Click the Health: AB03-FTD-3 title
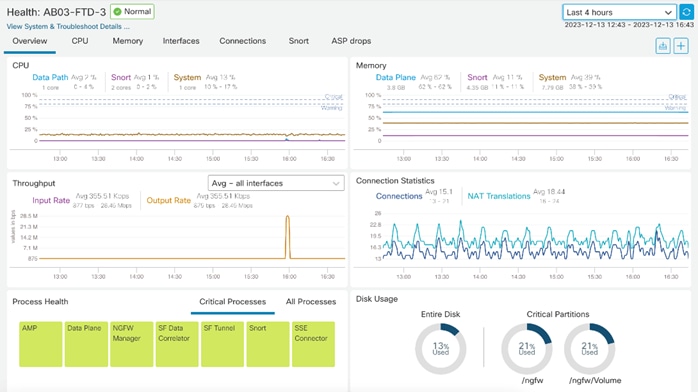 pos(56,12)
